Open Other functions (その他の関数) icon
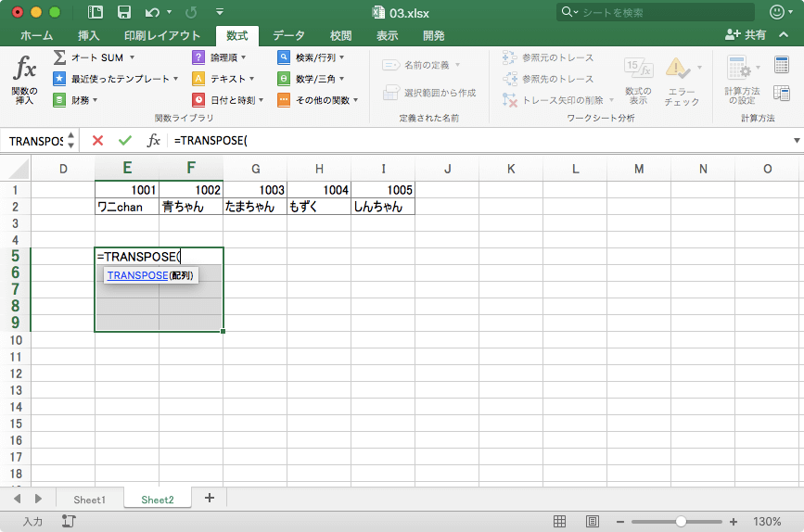This screenshot has width=804, height=532. pos(284,100)
